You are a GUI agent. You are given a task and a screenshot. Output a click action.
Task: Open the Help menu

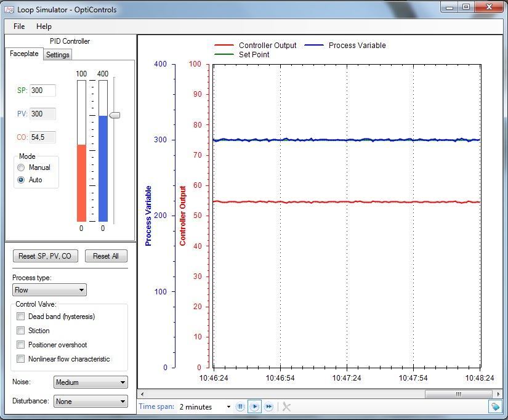tap(44, 26)
